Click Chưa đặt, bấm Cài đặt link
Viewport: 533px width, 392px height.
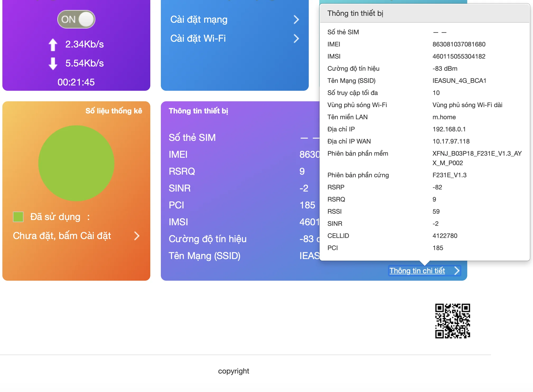[x=62, y=236]
